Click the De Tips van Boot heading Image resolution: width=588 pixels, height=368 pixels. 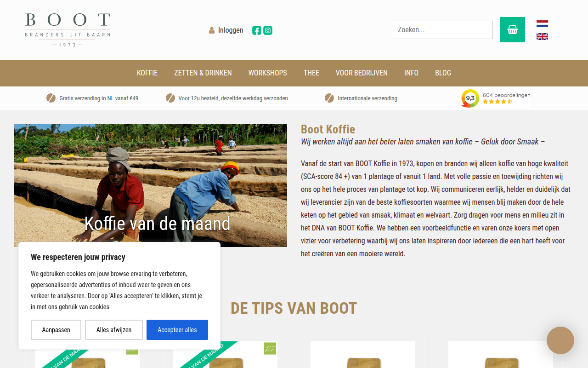tap(294, 308)
